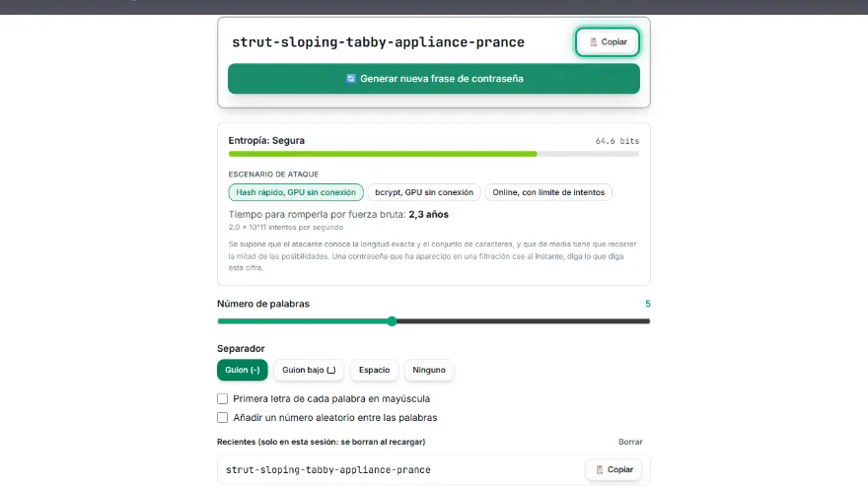Click the word count slider handle

pos(392,321)
